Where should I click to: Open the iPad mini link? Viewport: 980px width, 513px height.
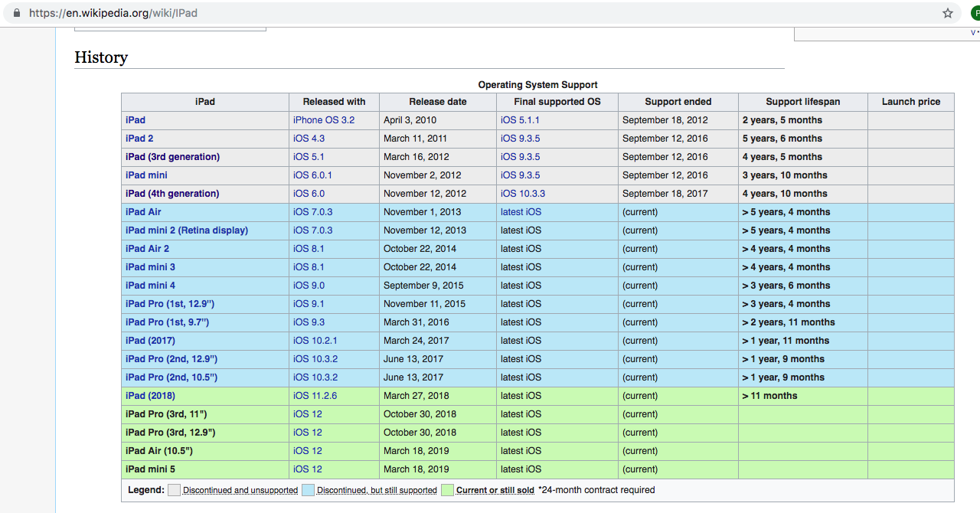[146, 175]
